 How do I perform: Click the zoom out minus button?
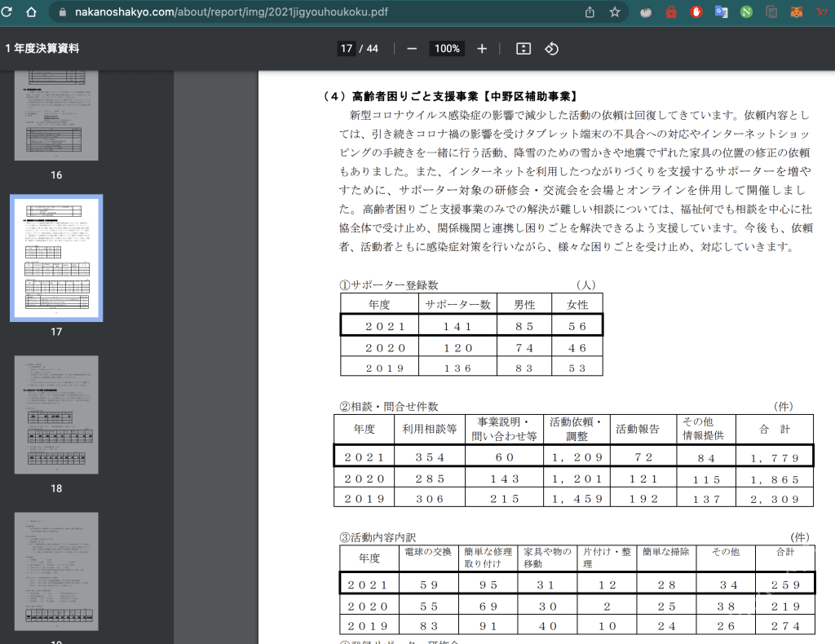412,49
